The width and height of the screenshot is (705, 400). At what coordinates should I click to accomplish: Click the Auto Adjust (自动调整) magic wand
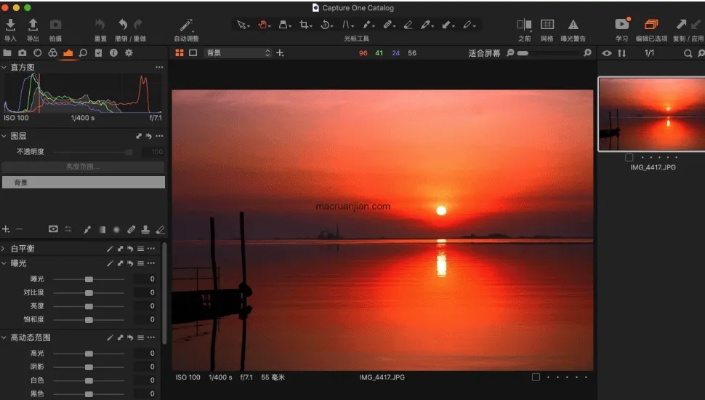point(186,24)
